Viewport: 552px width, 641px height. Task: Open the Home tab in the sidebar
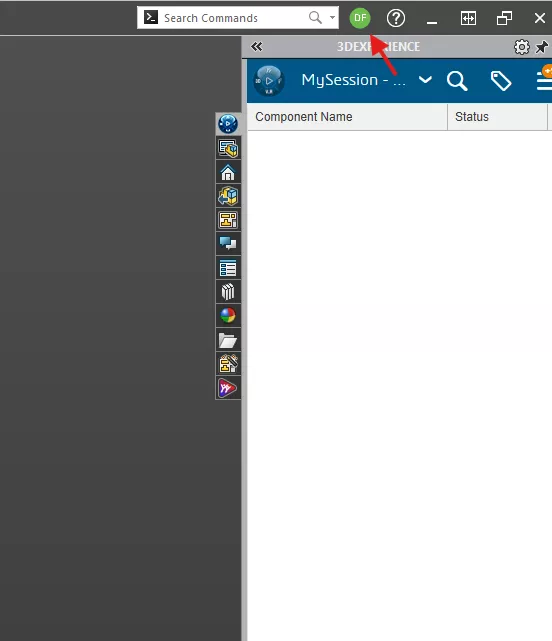228,172
